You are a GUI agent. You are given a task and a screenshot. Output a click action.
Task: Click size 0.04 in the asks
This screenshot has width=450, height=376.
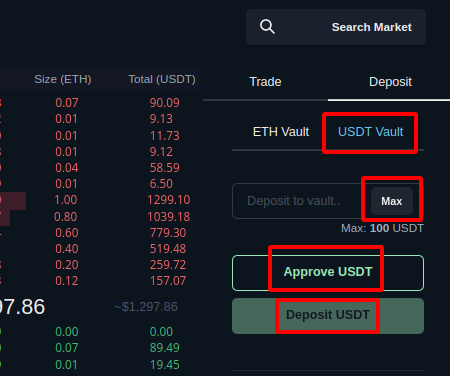[67, 168]
